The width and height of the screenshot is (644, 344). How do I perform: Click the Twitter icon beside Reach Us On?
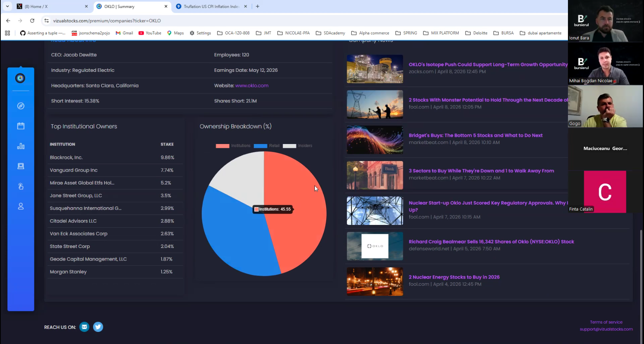pos(98,327)
